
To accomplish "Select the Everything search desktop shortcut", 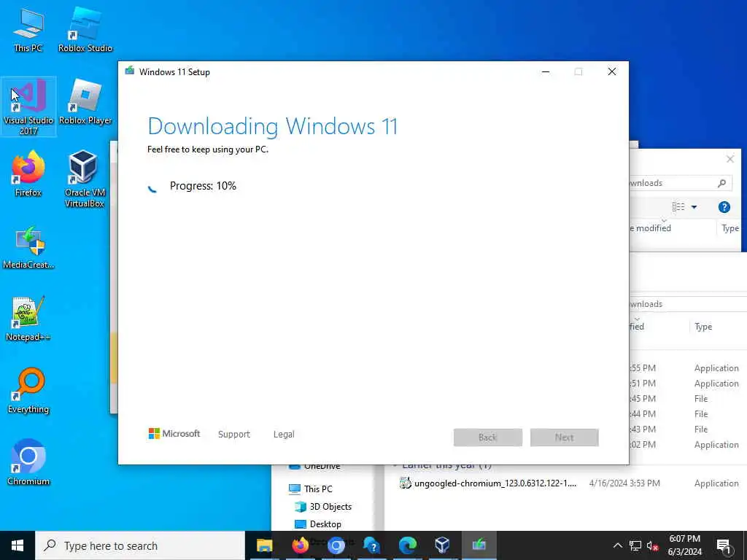I will pyautogui.click(x=28, y=391).
